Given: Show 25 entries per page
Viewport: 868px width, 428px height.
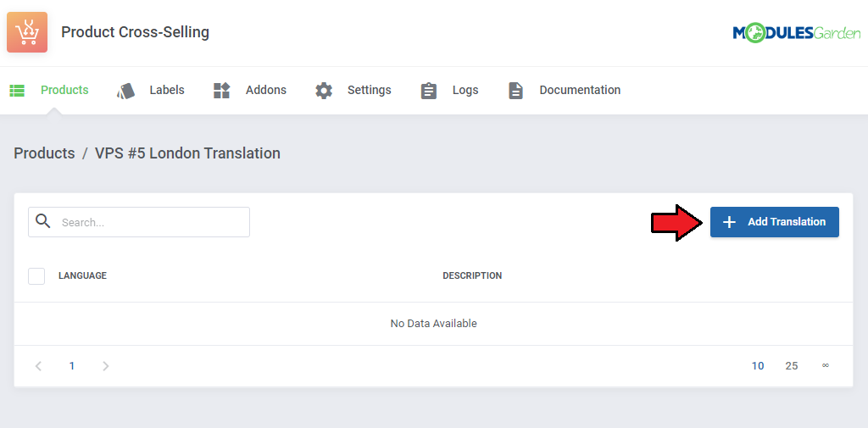Looking at the screenshot, I should coord(792,366).
